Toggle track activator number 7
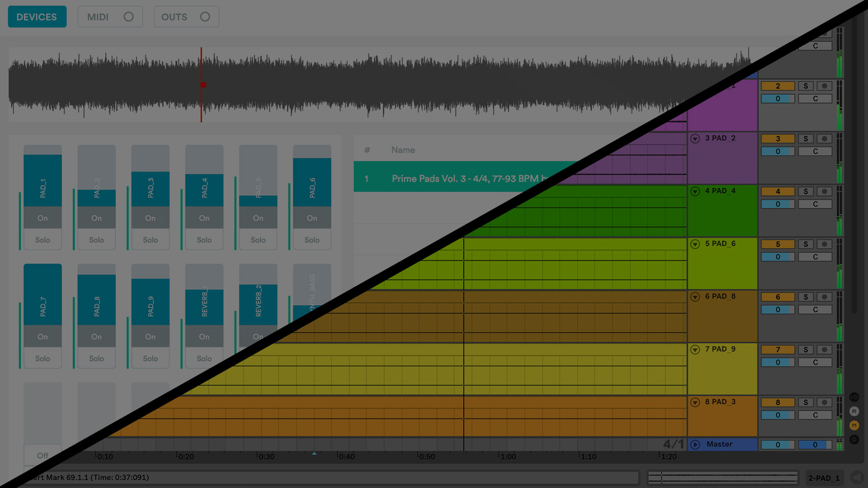The width and height of the screenshot is (868, 488). (778, 350)
